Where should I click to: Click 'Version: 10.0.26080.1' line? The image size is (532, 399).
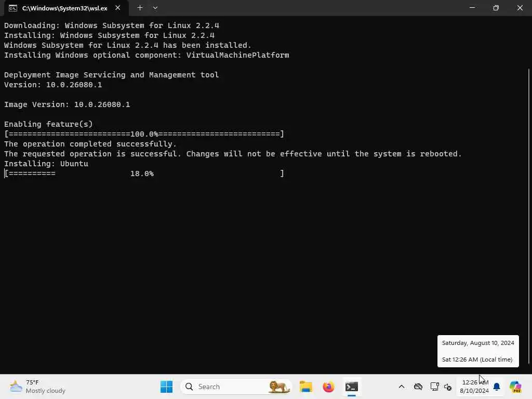[53, 85]
